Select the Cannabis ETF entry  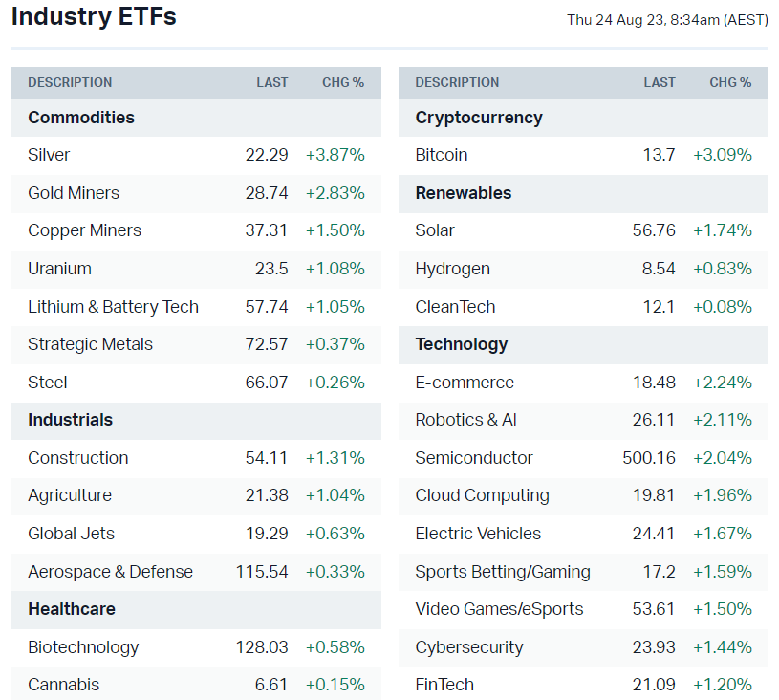click(63, 685)
